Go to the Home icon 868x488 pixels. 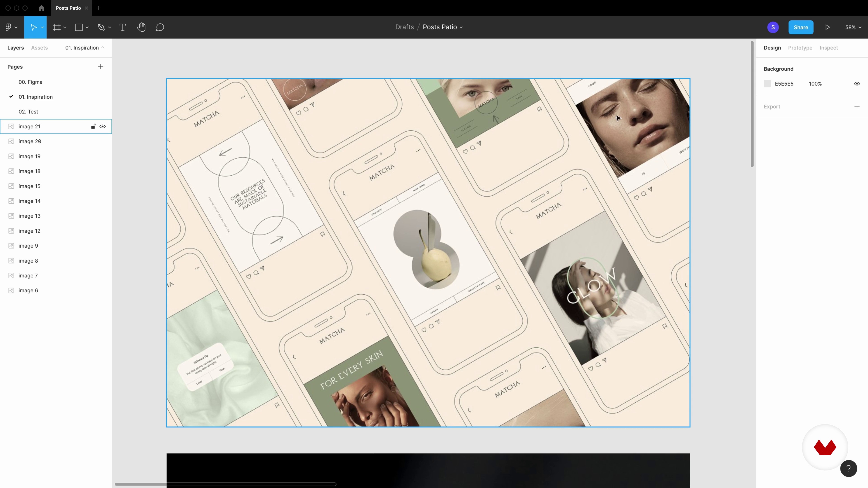coord(41,8)
